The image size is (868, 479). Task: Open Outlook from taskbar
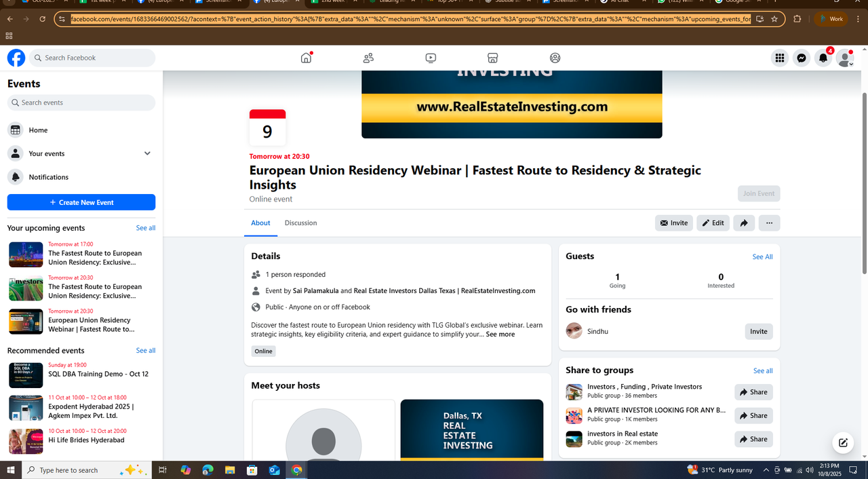coord(274,470)
